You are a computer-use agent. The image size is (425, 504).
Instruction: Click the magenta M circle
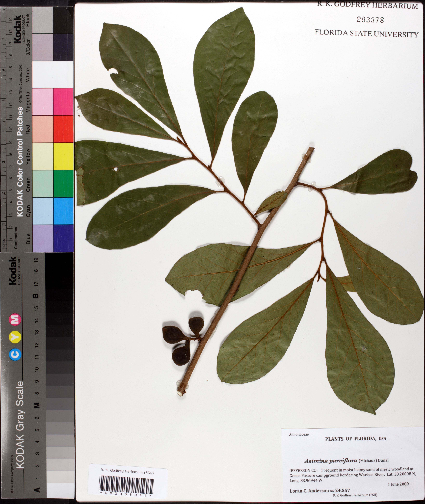click(x=15, y=320)
